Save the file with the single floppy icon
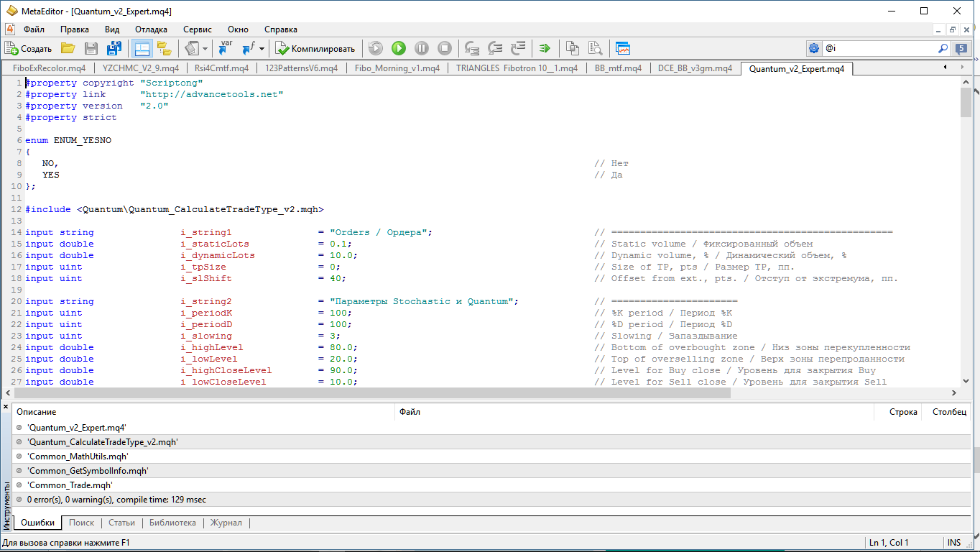The width and height of the screenshot is (980, 555). click(x=91, y=48)
